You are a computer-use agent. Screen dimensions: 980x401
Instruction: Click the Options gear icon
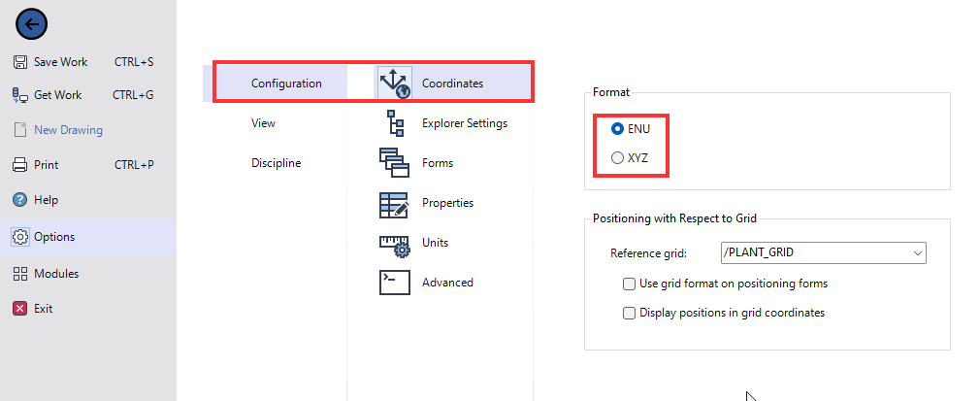[x=20, y=237]
